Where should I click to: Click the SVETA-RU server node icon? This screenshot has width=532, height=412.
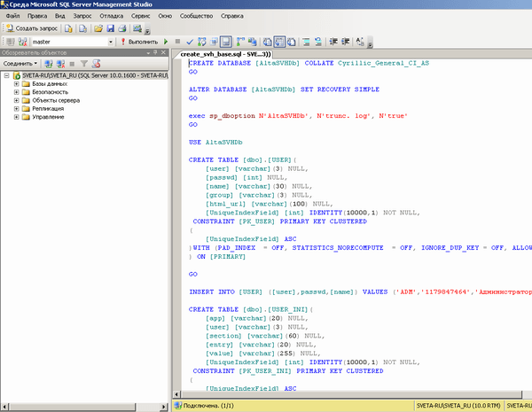[x=16, y=76]
